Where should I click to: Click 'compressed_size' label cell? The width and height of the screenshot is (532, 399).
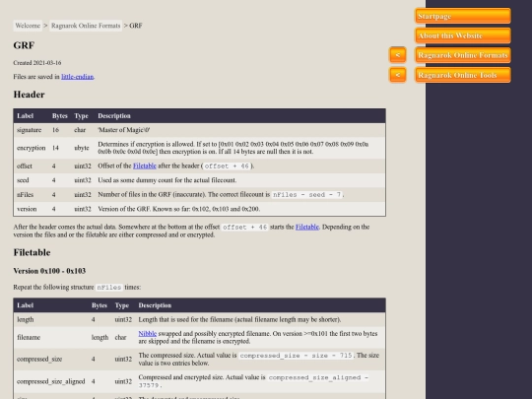(39, 359)
